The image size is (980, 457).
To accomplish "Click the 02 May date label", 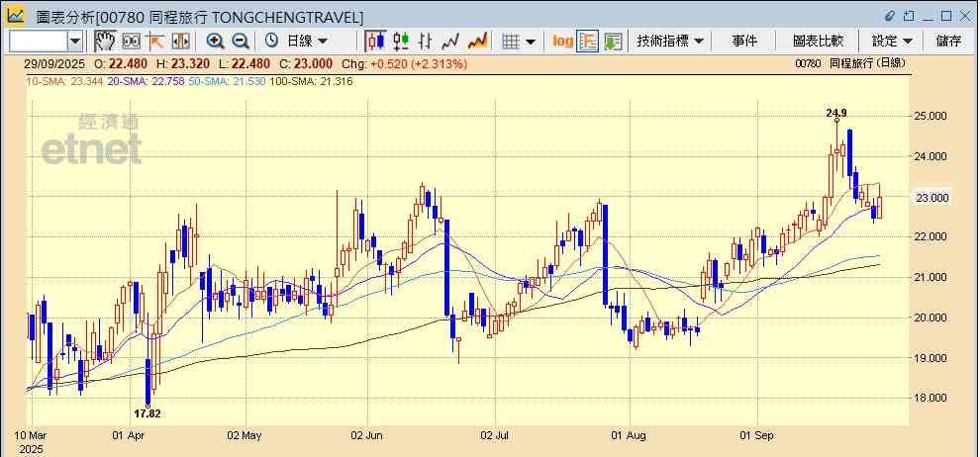I will pyautogui.click(x=244, y=435).
